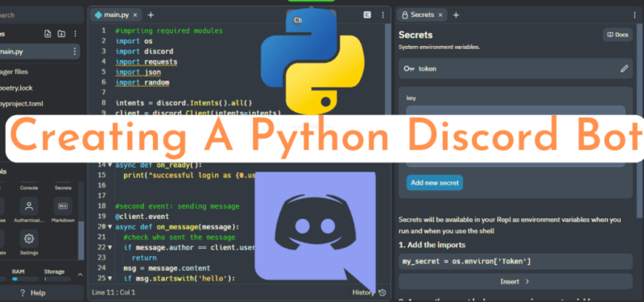Create a new folder in Files panel
Viewport: 644px width, 302px height.
click(61, 34)
